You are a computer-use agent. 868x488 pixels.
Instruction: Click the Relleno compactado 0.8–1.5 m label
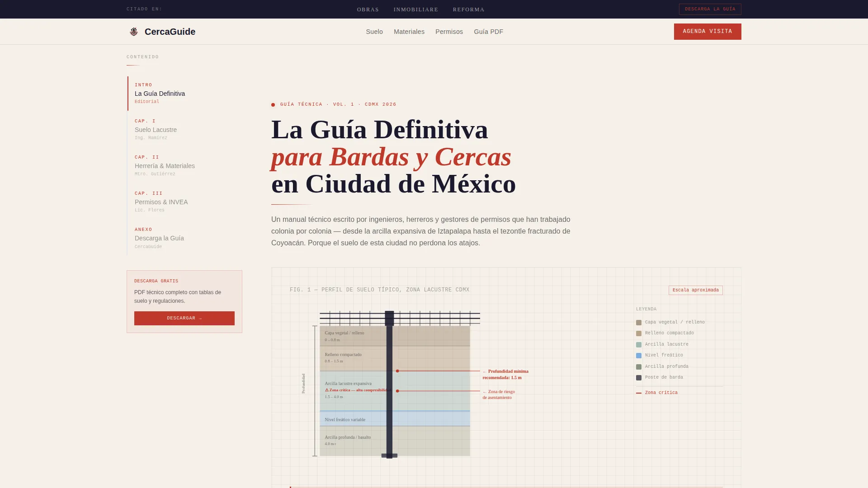pos(343,358)
